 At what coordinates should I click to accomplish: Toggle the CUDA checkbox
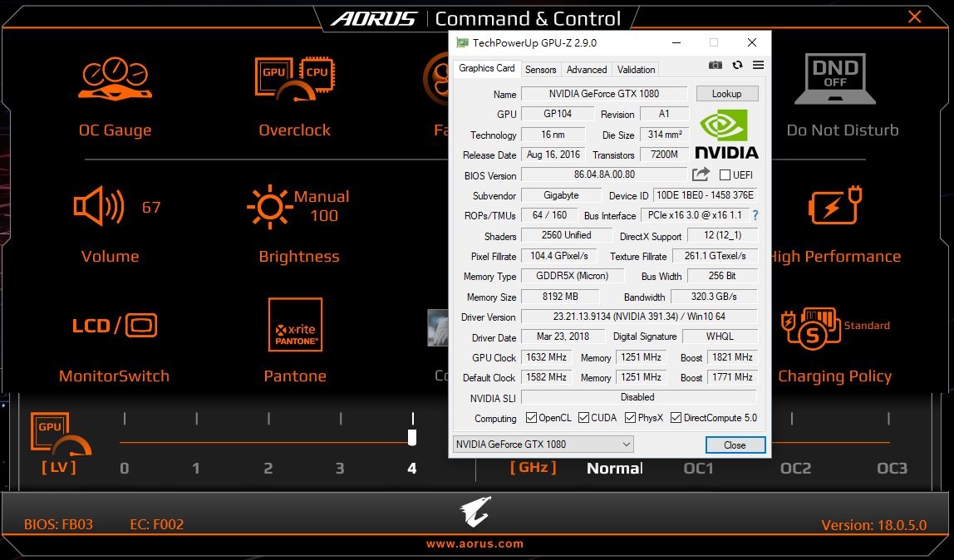583,418
